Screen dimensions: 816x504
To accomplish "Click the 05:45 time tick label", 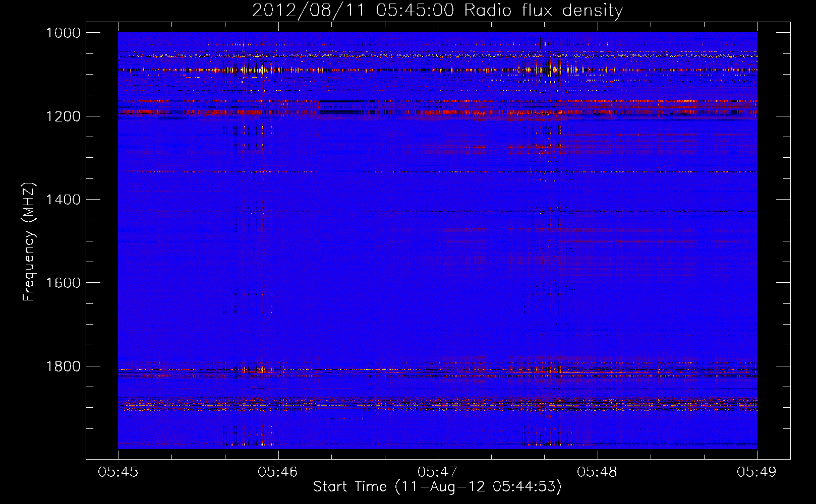I will (118, 472).
